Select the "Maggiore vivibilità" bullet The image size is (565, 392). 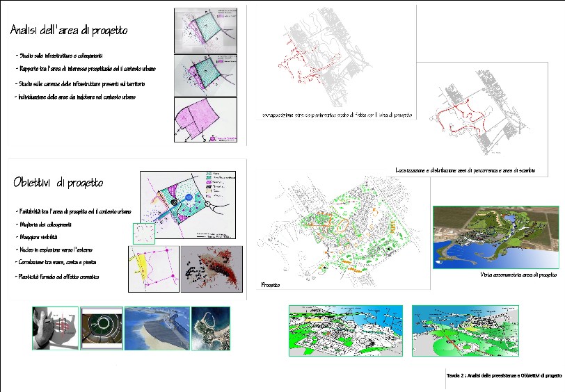[x=36, y=237]
